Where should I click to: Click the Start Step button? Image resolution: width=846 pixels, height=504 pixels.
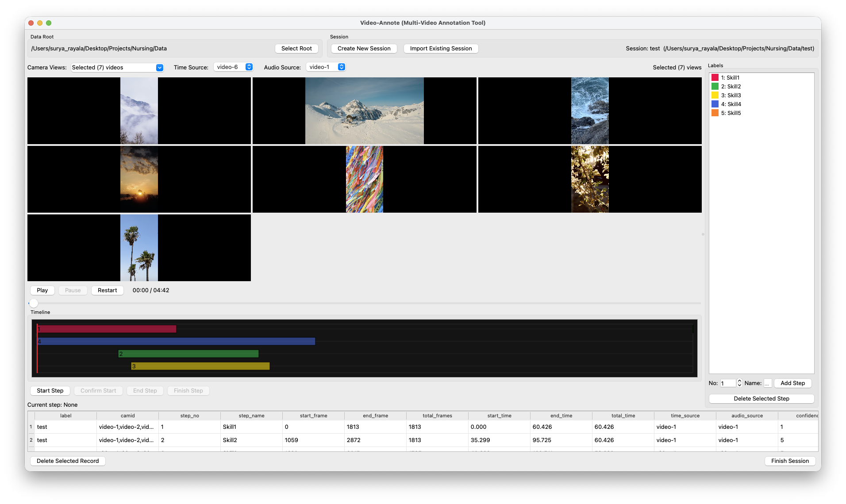pos(50,391)
